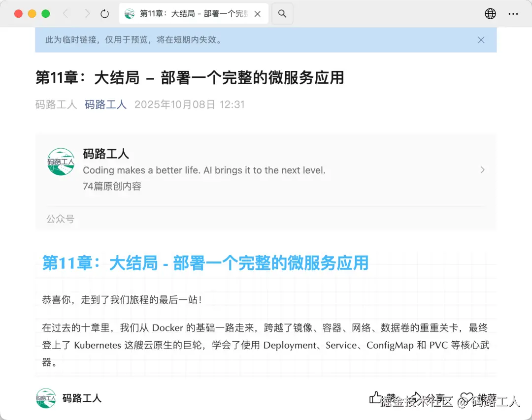
Task: Open the browser's globe language icon
Action: coord(491,14)
